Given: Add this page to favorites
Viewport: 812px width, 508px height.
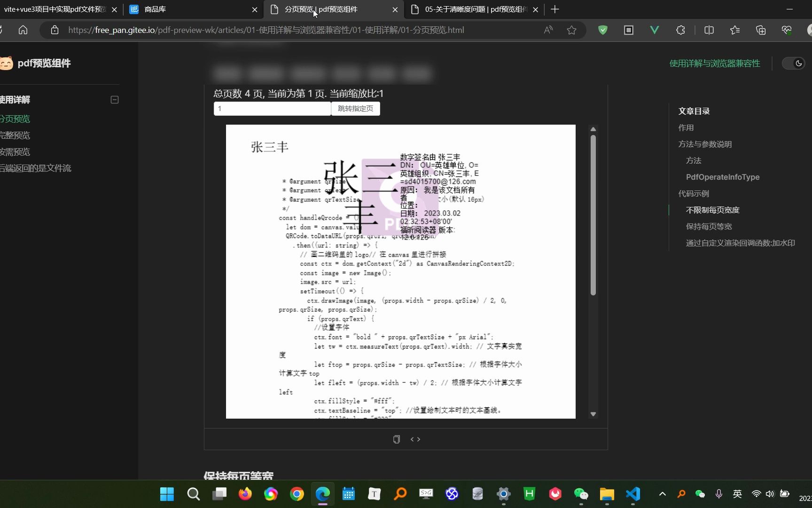Looking at the screenshot, I should [571, 30].
